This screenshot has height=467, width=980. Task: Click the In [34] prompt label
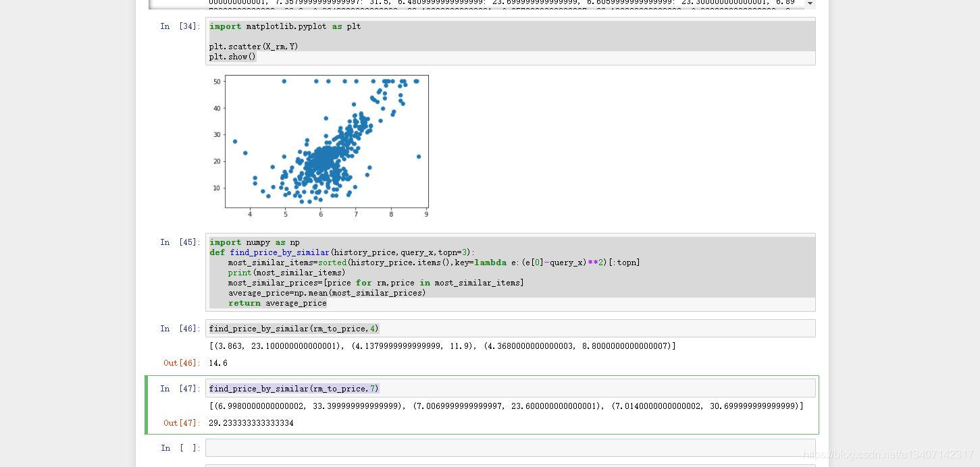(x=180, y=26)
